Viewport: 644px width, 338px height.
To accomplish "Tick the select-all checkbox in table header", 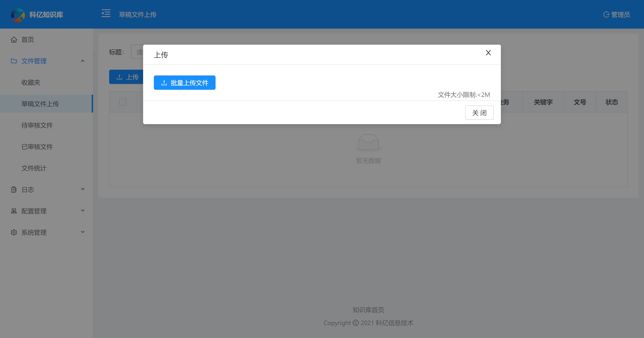I will pyautogui.click(x=123, y=102).
